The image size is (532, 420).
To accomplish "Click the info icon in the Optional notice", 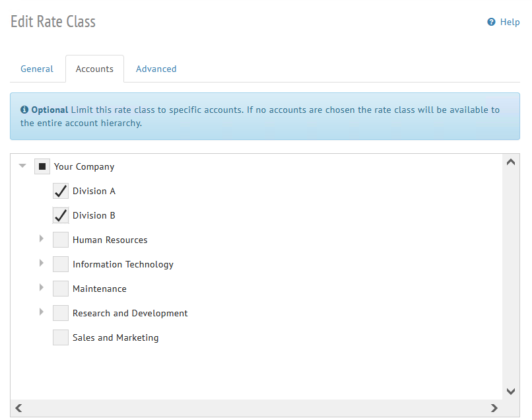I will point(24,110).
